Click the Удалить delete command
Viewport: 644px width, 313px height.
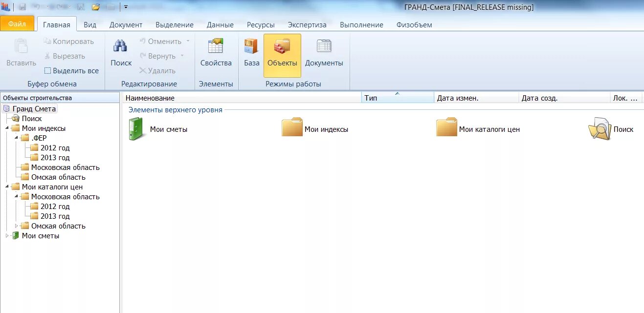[157, 71]
